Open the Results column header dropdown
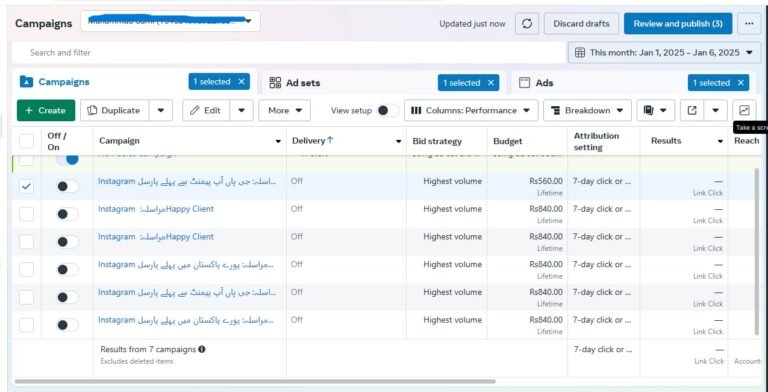 [720, 141]
